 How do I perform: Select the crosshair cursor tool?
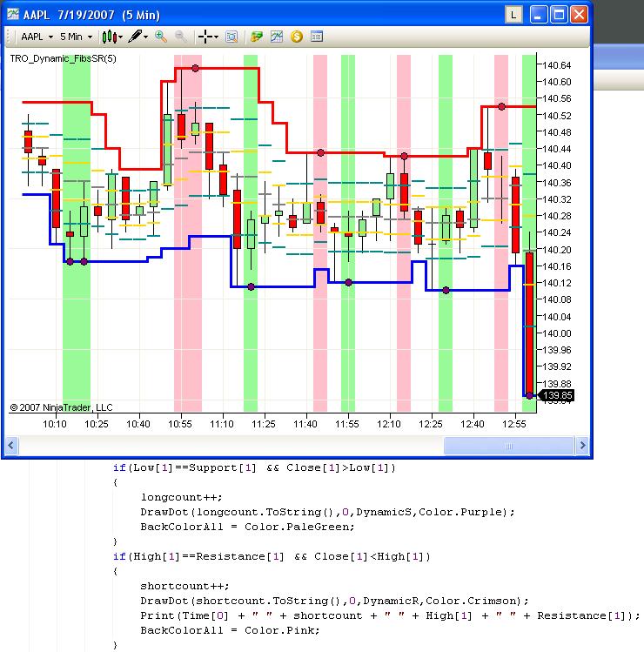[x=205, y=37]
